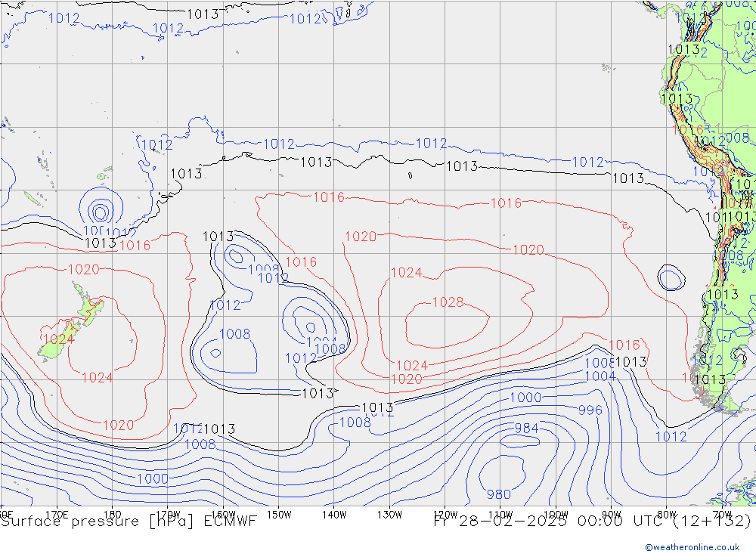Select the 'Fr 28-02-2025 00:00 UTC (12+132)' date text

(592, 522)
